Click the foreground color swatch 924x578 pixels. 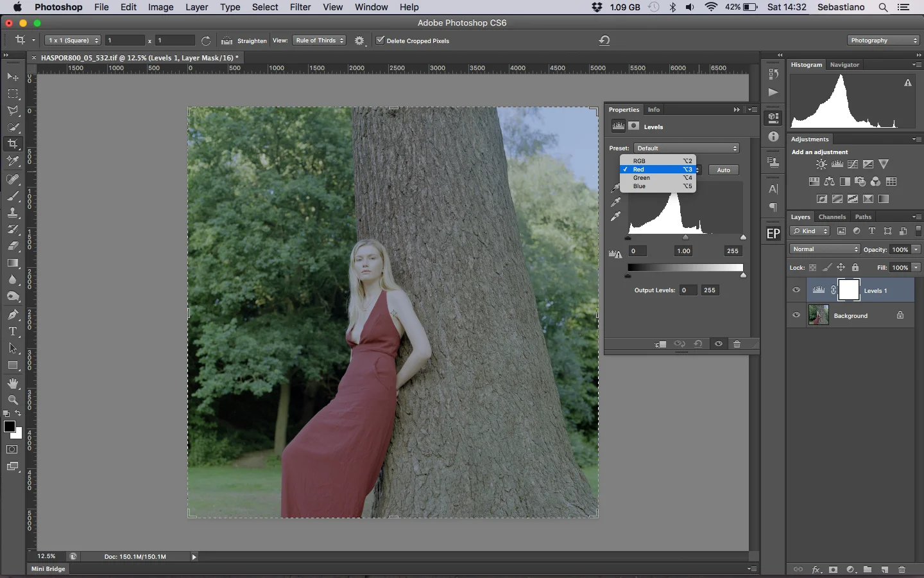(10, 427)
